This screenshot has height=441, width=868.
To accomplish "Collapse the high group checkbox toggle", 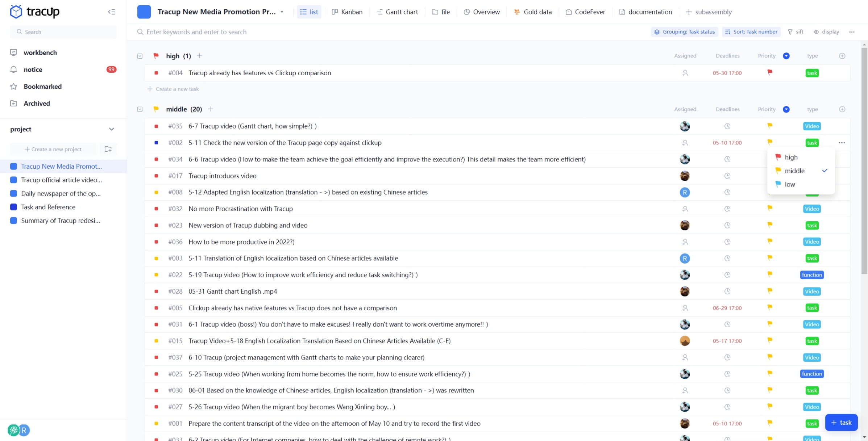I will pos(140,56).
